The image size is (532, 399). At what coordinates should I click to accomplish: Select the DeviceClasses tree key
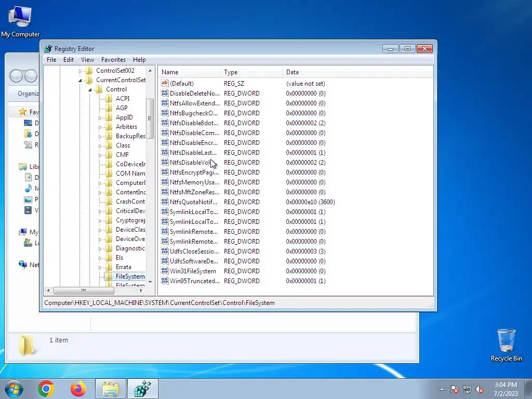[130, 230]
